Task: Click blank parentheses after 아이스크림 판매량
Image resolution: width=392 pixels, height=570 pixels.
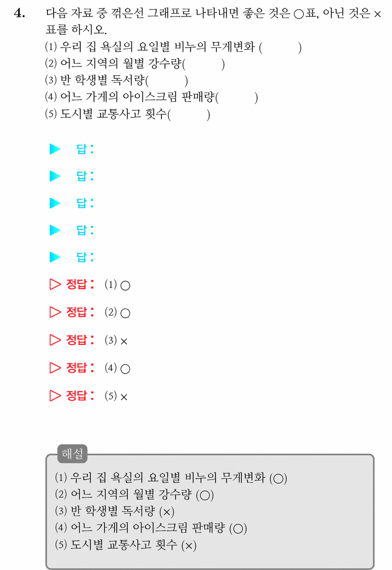Action: click(x=236, y=98)
